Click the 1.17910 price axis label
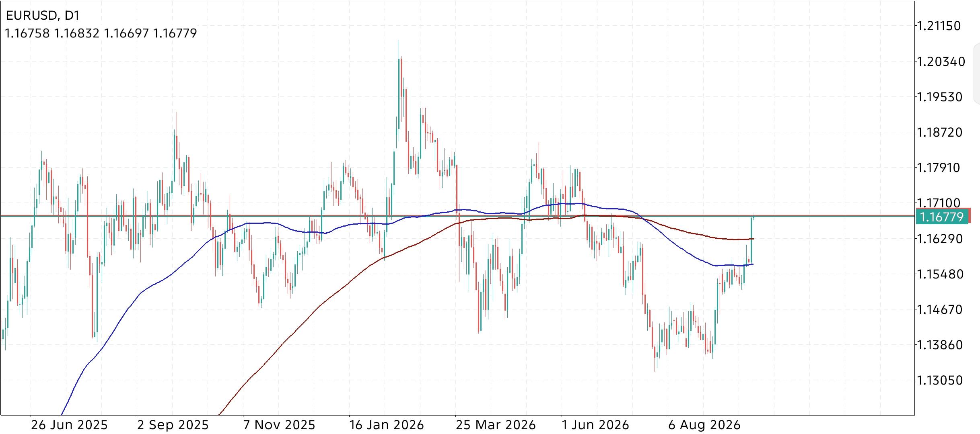The height and width of the screenshot is (434, 980). click(x=939, y=168)
